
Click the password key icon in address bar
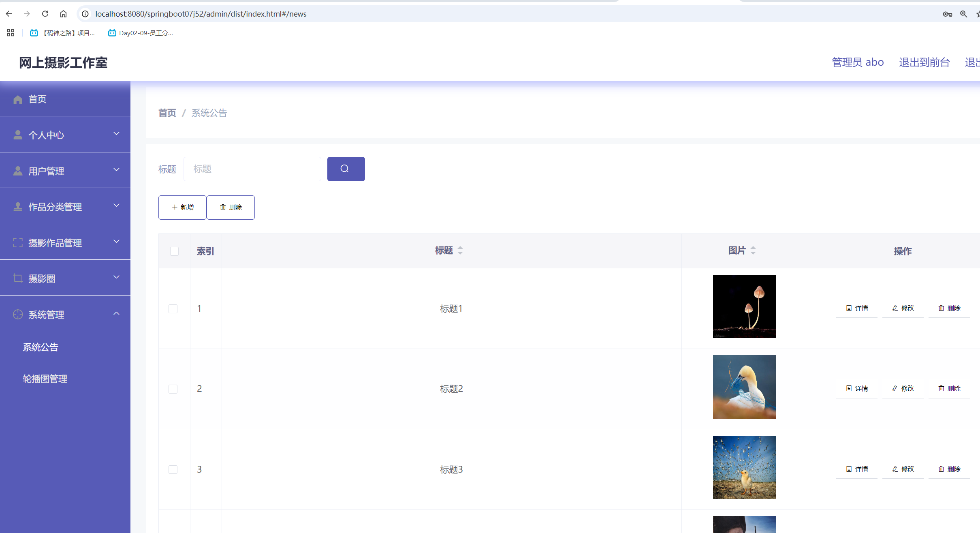[947, 14]
